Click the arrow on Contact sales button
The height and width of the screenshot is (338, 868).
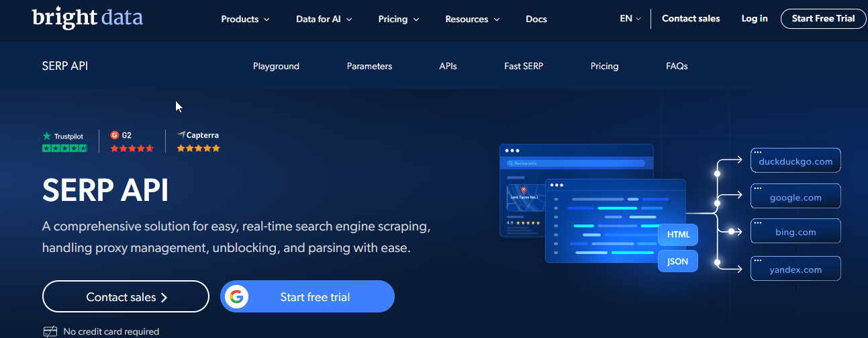click(164, 298)
